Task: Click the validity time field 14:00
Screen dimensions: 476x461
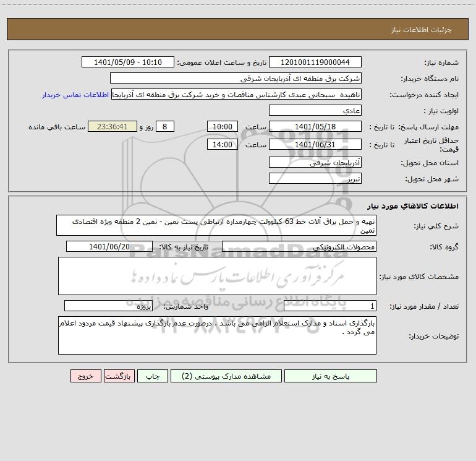Action: point(223,145)
